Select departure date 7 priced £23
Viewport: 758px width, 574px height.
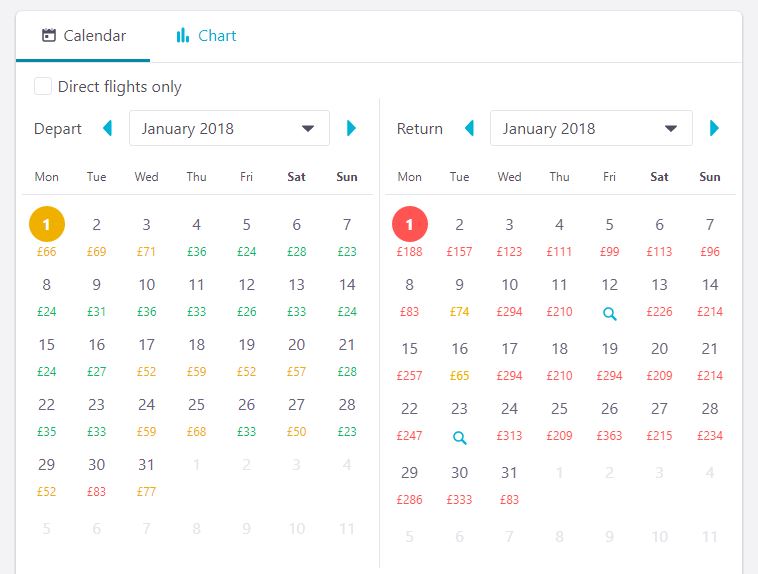(346, 235)
